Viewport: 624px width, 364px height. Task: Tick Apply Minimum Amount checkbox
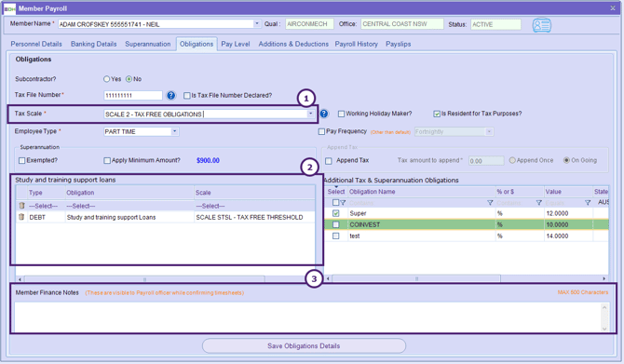(107, 161)
